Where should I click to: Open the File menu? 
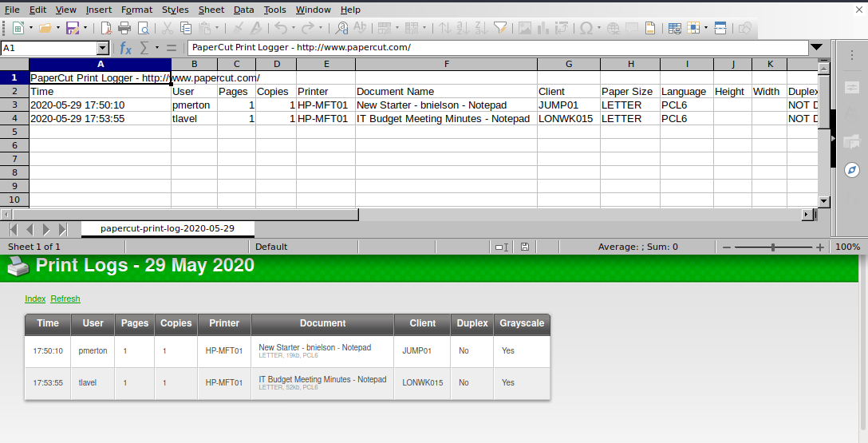tap(12, 10)
